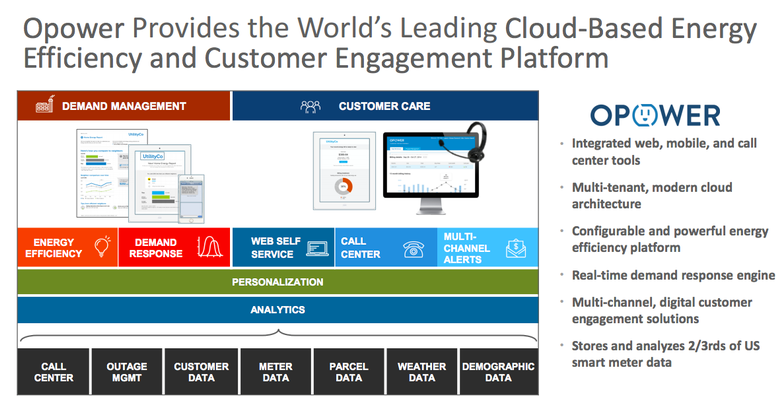Click the Parcel Data box

click(349, 372)
